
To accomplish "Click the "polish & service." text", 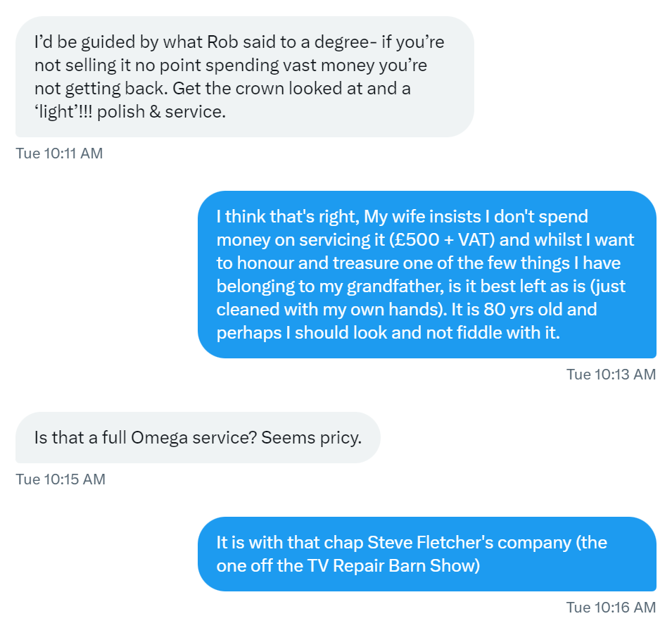I will pos(162,113).
